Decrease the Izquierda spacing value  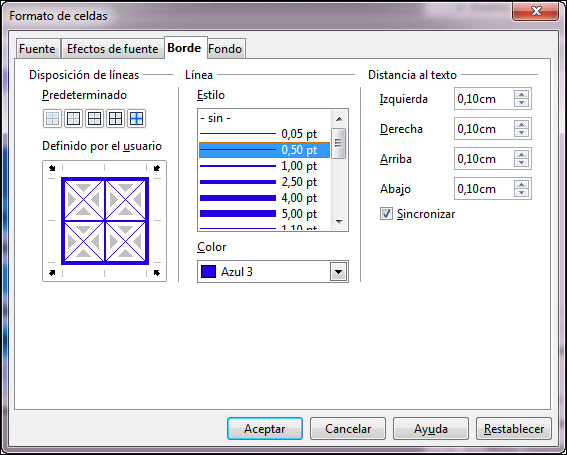pos(521,103)
